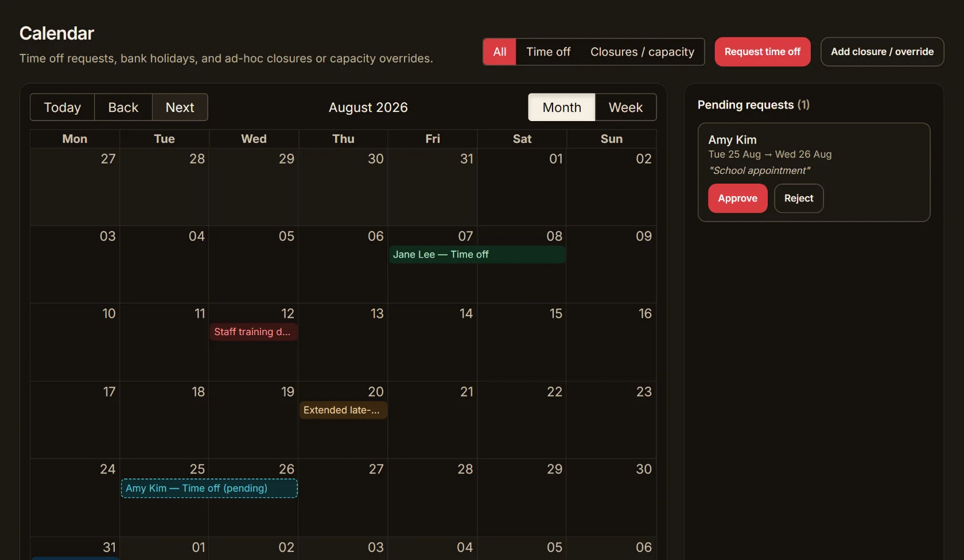The image size is (964, 560).
Task: Switch to Week view
Action: click(x=625, y=107)
